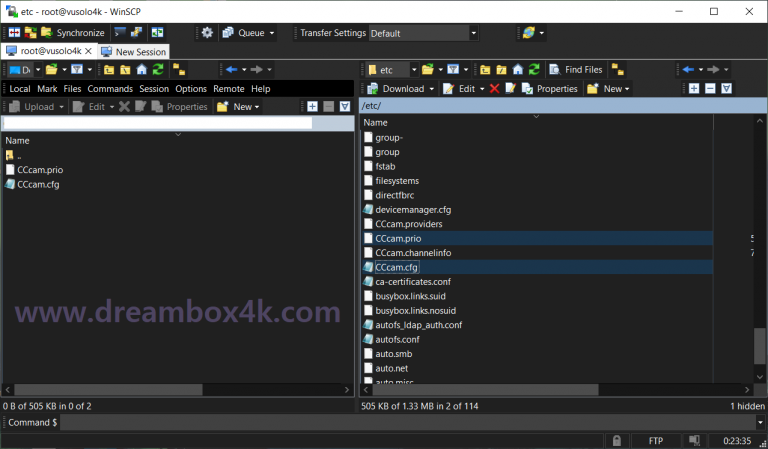Screen dimensions: 768x449
Task: Click the local panel New button
Action: pyautogui.click(x=238, y=107)
